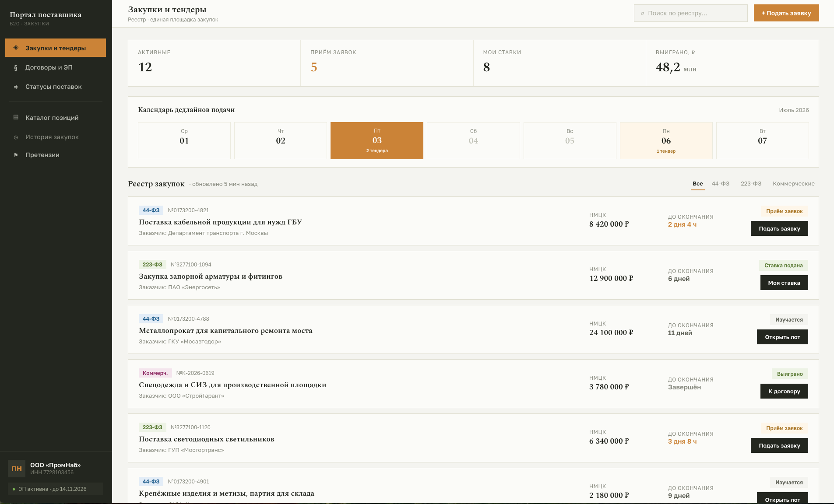The height and width of the screenshot is (504, 834).
Task: Click the ПН company avatar badge
Action: tap(17, 469)
